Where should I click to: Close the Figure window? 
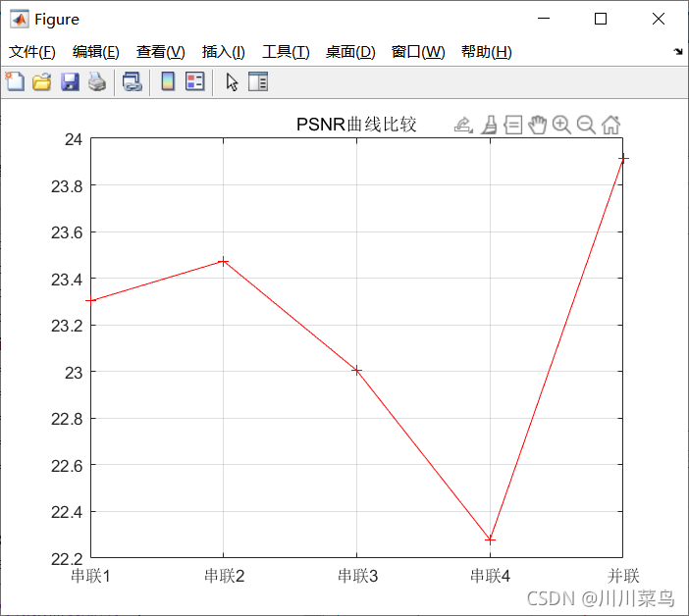point(659,19)
